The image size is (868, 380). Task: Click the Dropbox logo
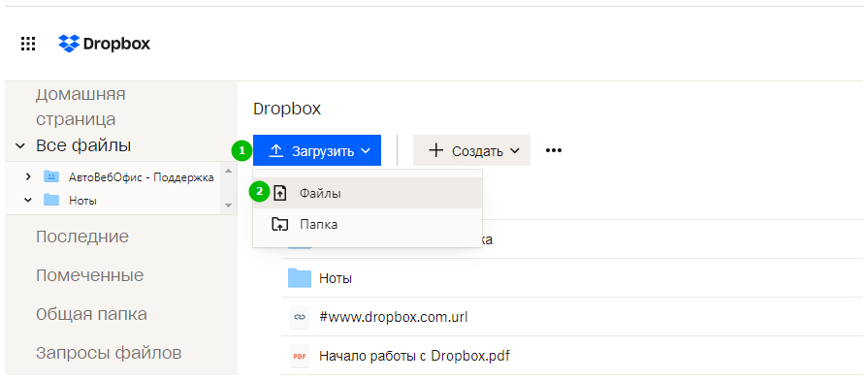click(105, 44)
